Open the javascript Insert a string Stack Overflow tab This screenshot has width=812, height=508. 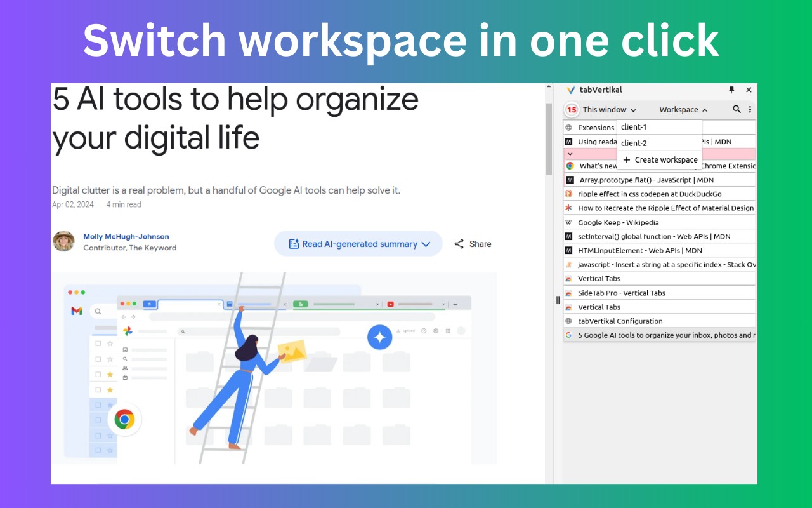(x=660, y=264)
